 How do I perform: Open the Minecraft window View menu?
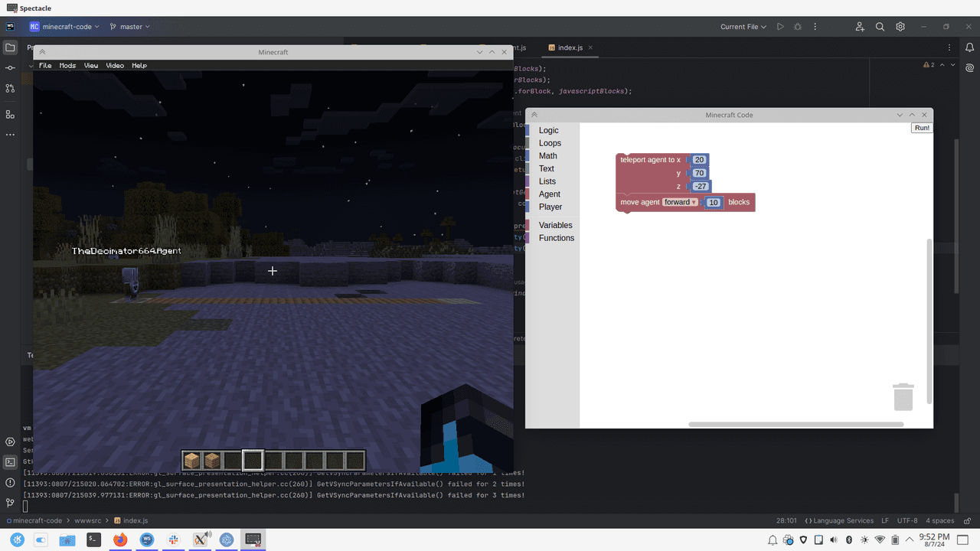click(x=91, y=66)
